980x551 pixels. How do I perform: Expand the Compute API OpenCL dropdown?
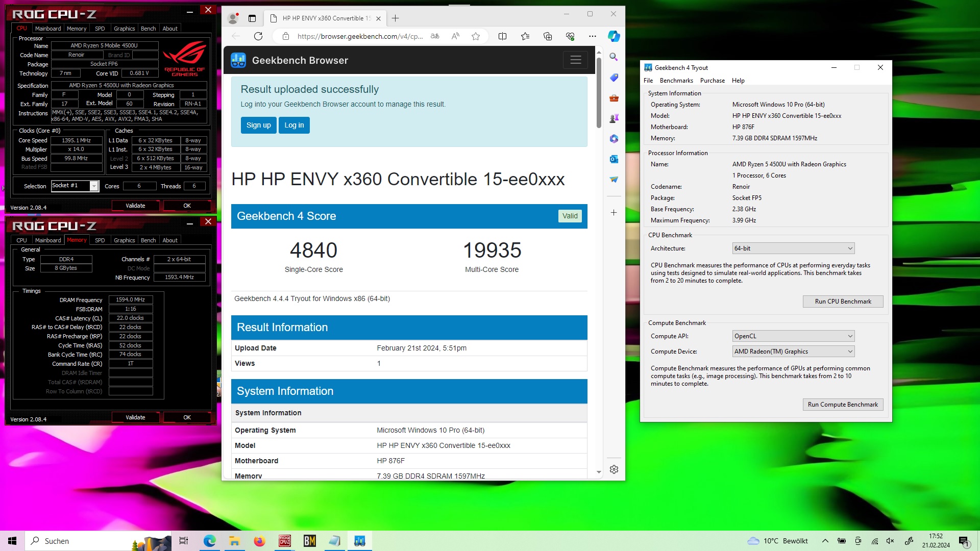793,336
